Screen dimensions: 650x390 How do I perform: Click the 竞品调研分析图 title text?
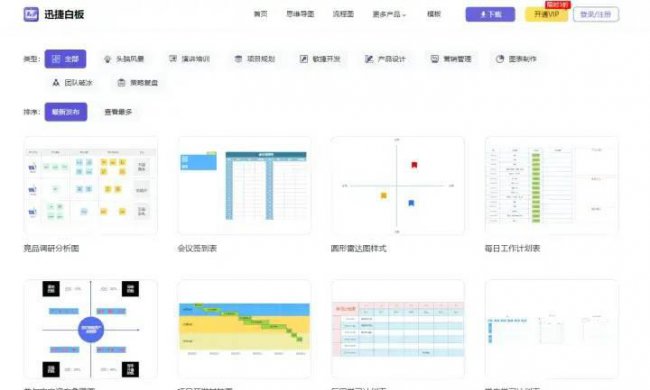[51, 248]
